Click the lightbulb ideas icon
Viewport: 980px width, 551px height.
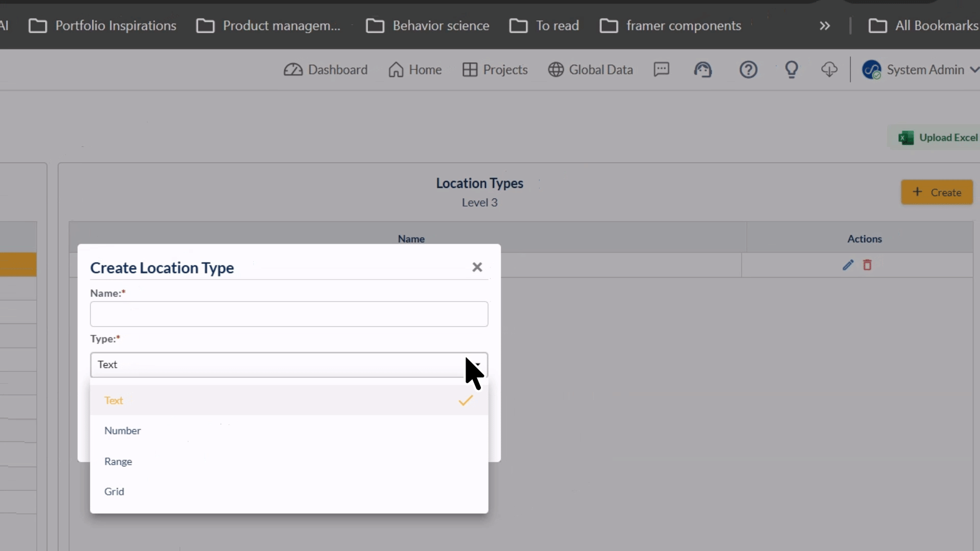pyautogui.click(x=792, y=69)
